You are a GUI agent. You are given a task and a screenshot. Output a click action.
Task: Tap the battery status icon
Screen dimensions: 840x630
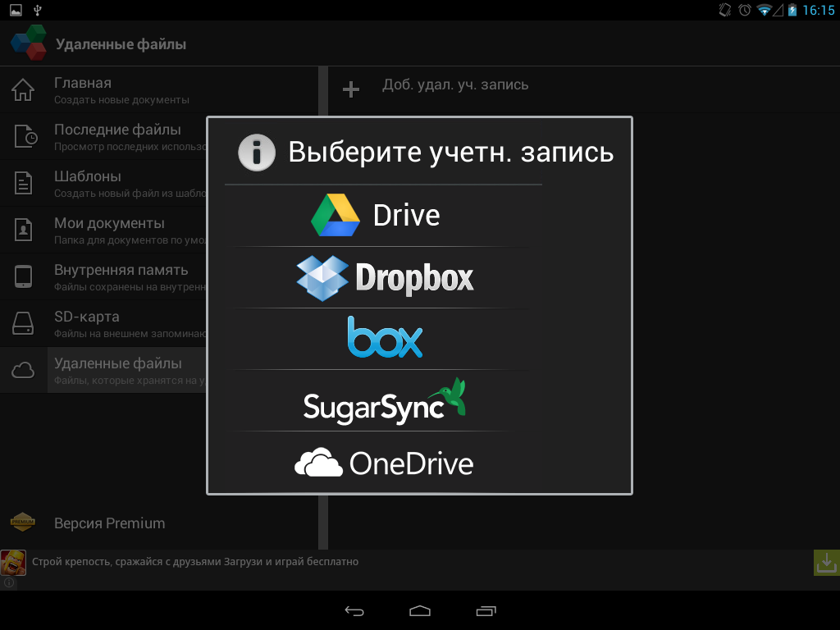pos(792,10)
